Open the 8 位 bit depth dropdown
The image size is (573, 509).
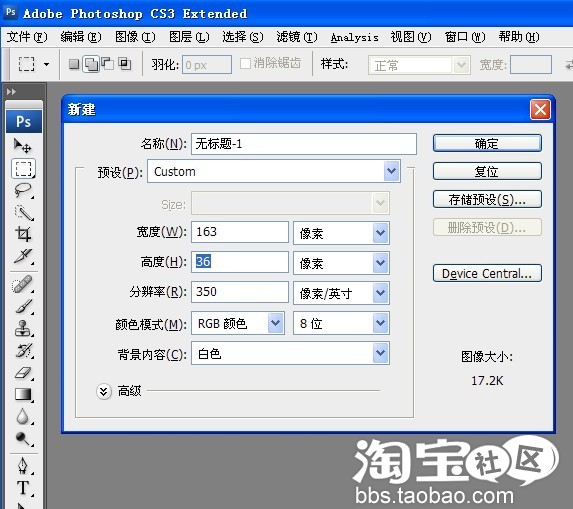[x=341, y=323]
